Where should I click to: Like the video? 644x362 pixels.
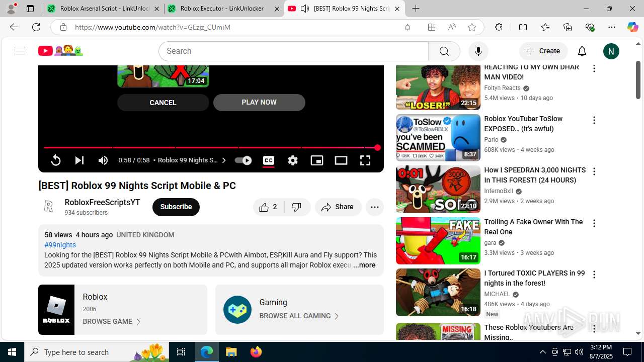[269, 207]
